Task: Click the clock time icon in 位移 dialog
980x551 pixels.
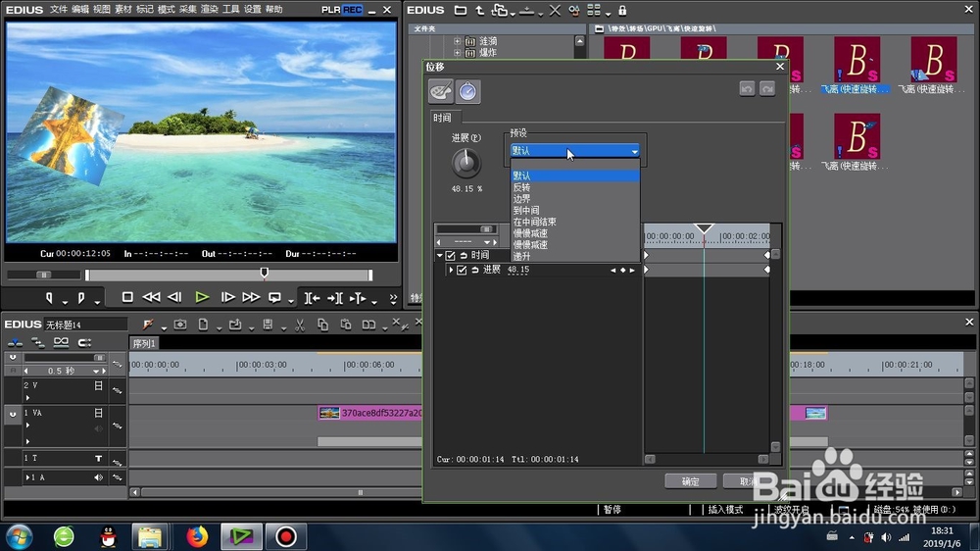Action: [467, 91]
